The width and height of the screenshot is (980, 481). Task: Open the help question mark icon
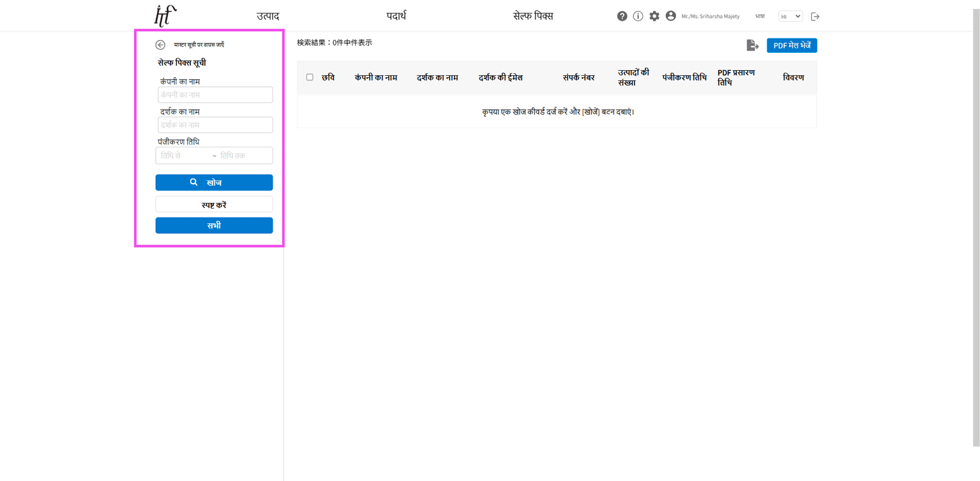point(622,16)
